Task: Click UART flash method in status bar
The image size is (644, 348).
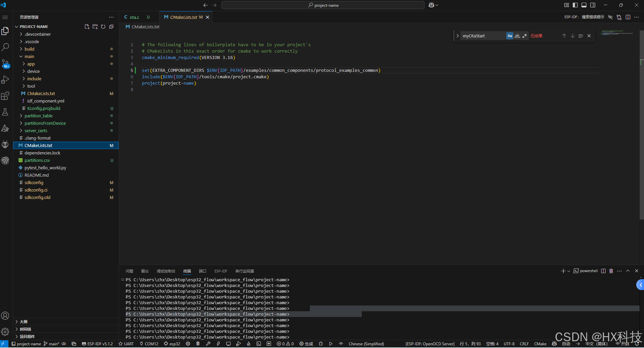Action: pyautogui.click(x=126, y=344)
